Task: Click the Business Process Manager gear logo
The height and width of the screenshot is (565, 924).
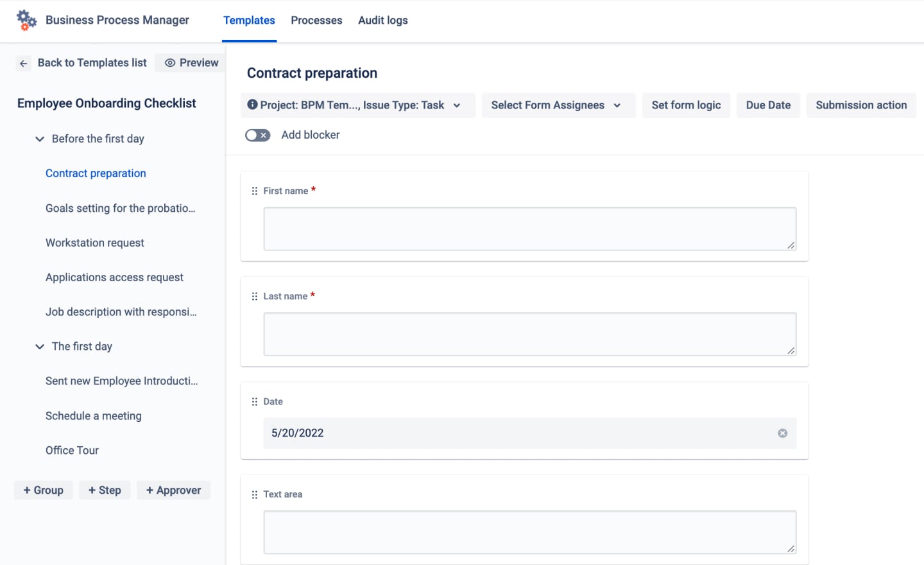Action: click(26, 21)
